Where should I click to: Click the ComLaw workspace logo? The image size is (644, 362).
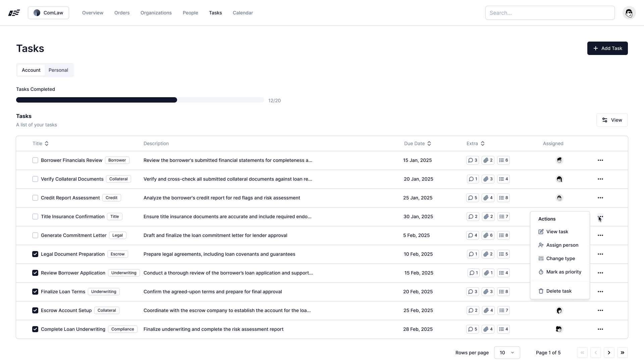[48, 13]
